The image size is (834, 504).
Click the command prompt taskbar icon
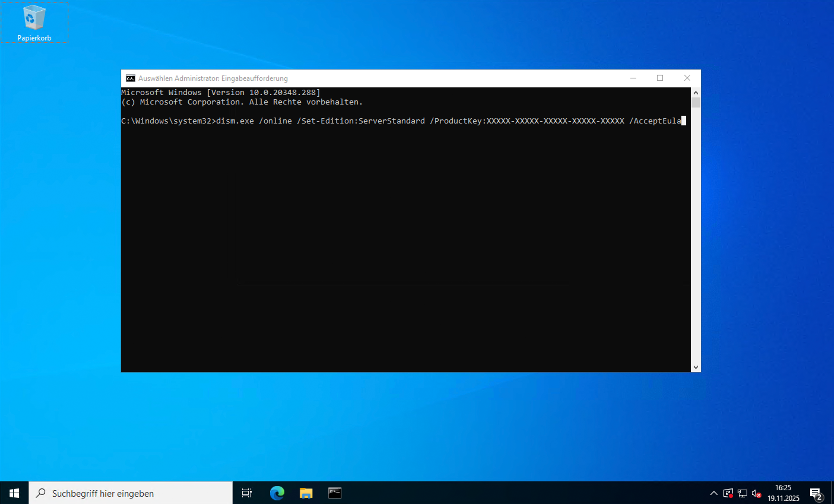pos(335,493)
